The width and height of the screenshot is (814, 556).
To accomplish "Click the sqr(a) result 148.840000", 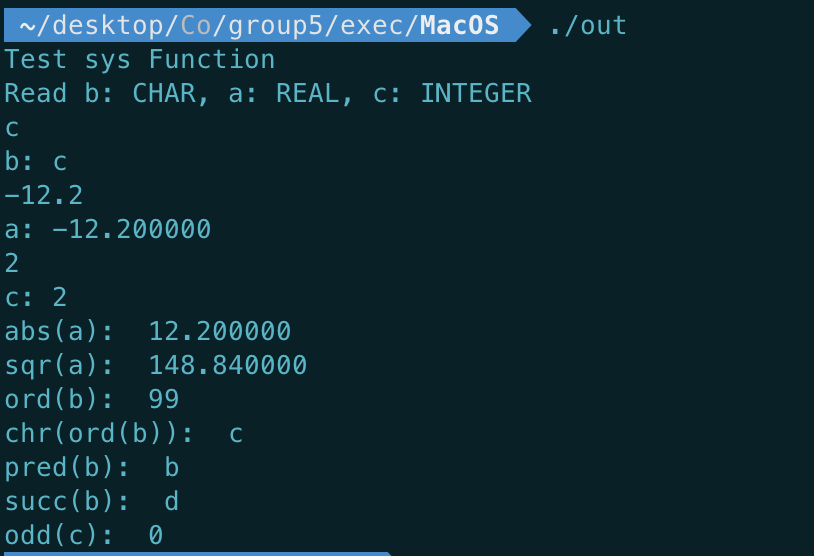I will pyautogui.click(x=228, y=365).
